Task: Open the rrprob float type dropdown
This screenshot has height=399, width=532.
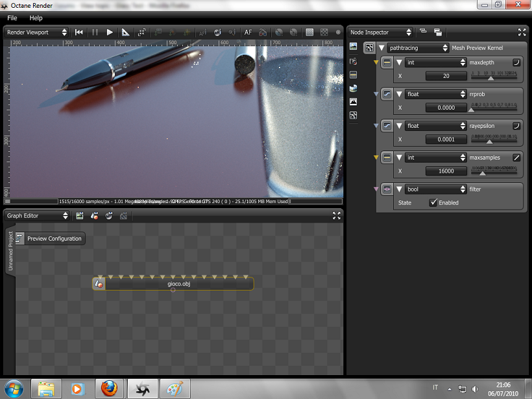Action: [435, 94]
